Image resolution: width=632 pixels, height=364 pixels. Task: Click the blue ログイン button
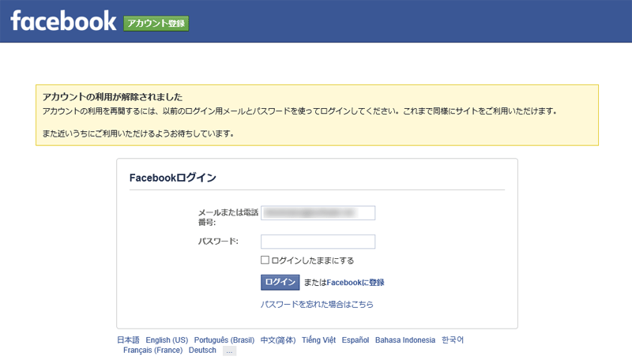coord(280,282)
